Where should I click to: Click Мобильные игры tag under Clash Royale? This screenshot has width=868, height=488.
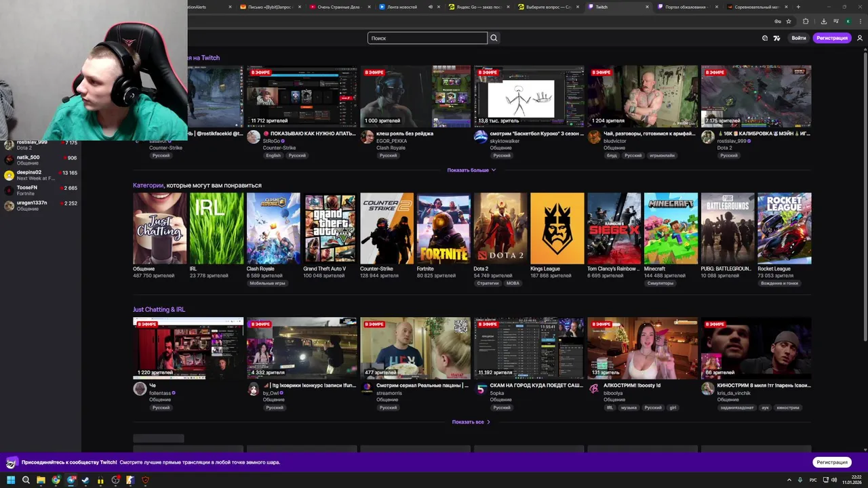click(267, 283)
